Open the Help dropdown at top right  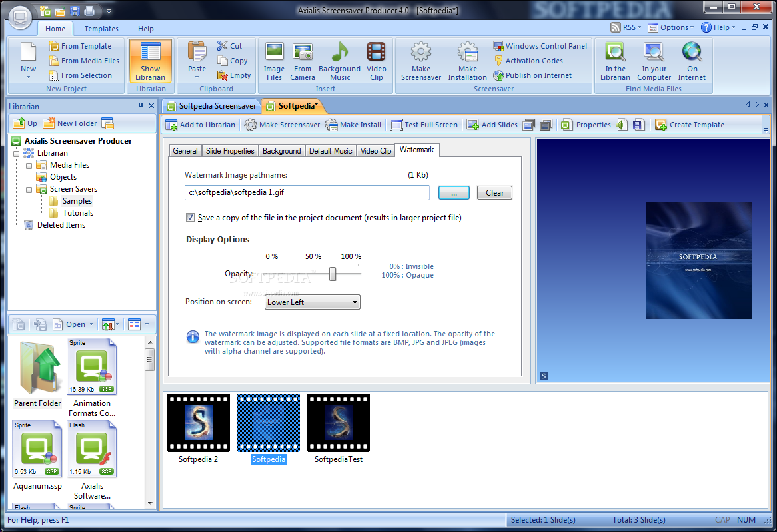tap(718, 27)
